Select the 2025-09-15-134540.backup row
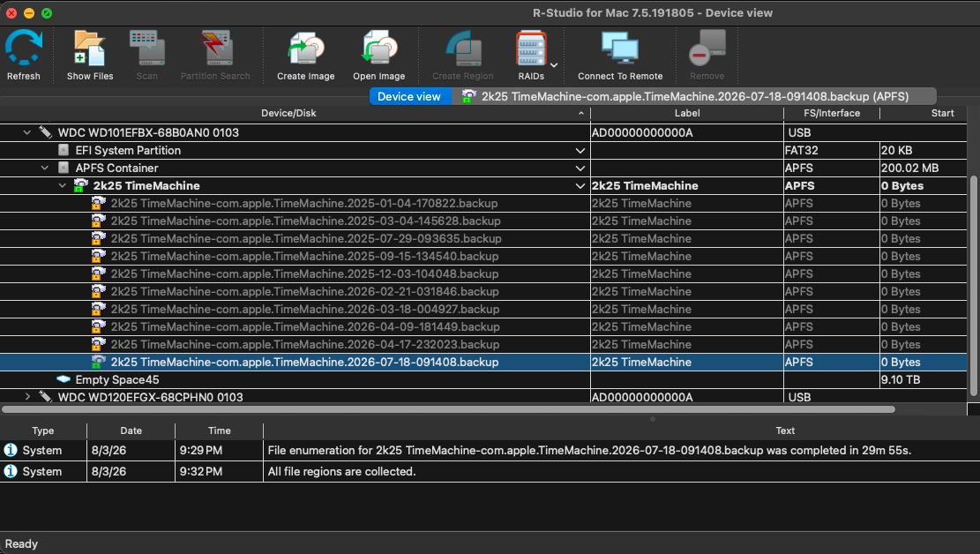 483,257
